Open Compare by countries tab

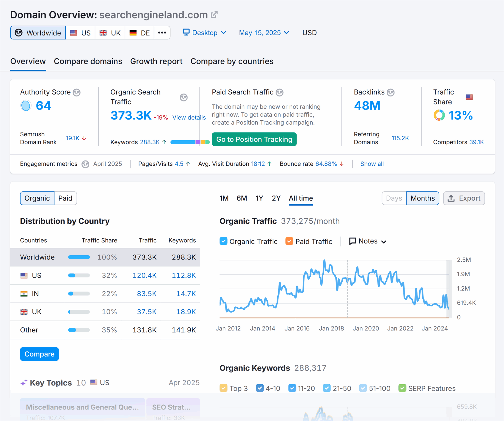(x=232, y=61)
